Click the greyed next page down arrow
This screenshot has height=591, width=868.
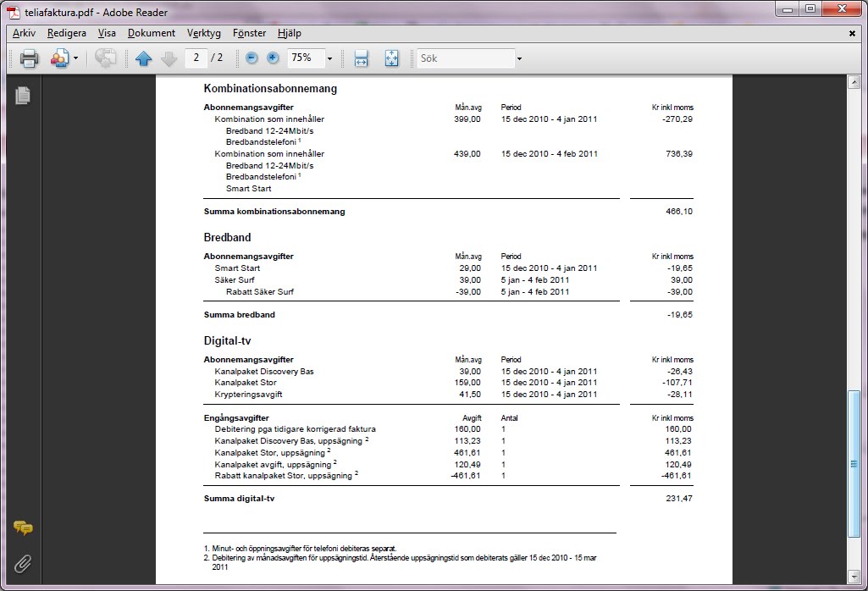(x=169, y=58)
